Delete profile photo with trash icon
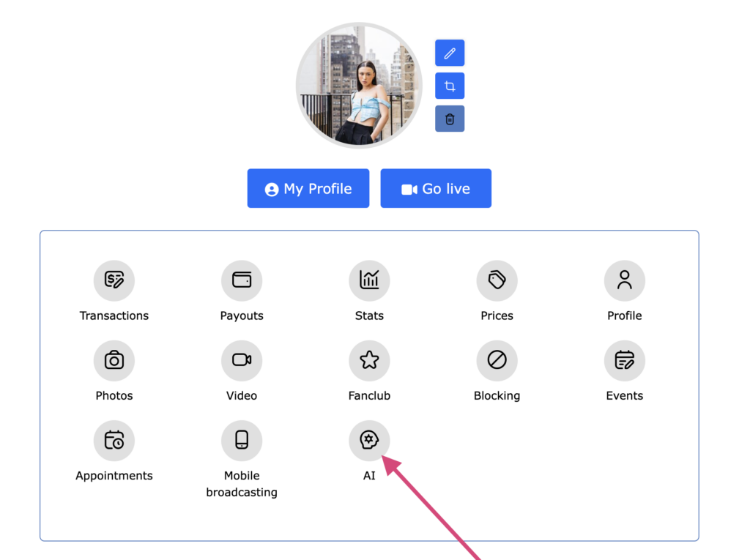Viewport: 750px width, 560px height. (450, 119)
